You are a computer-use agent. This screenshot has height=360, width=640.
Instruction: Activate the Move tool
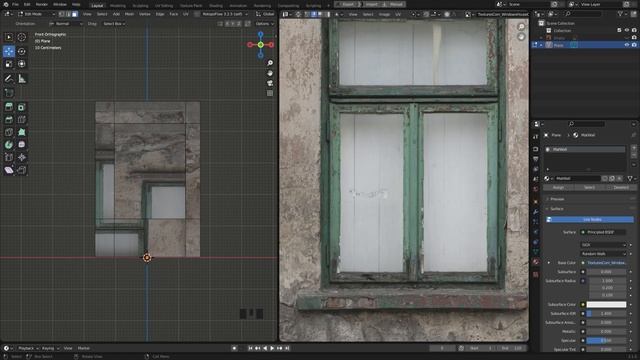[x=9, y=51]
